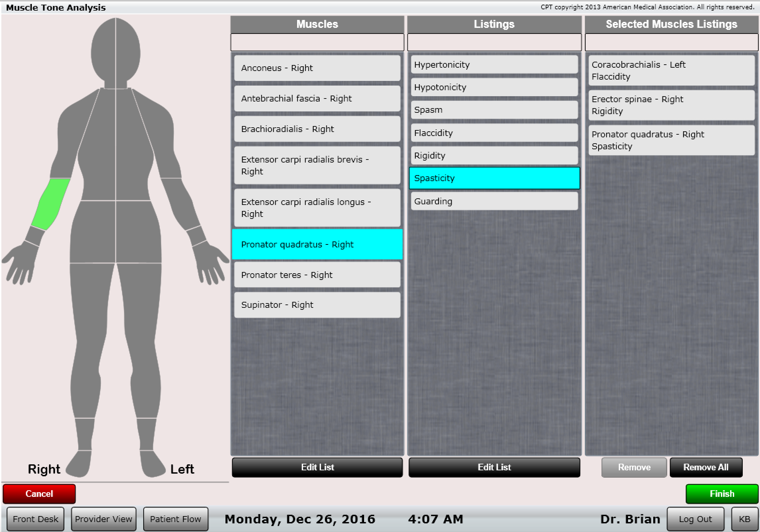760x532 pixels.
Task: Select the Flaccidity listing
Action: [494, 133]
